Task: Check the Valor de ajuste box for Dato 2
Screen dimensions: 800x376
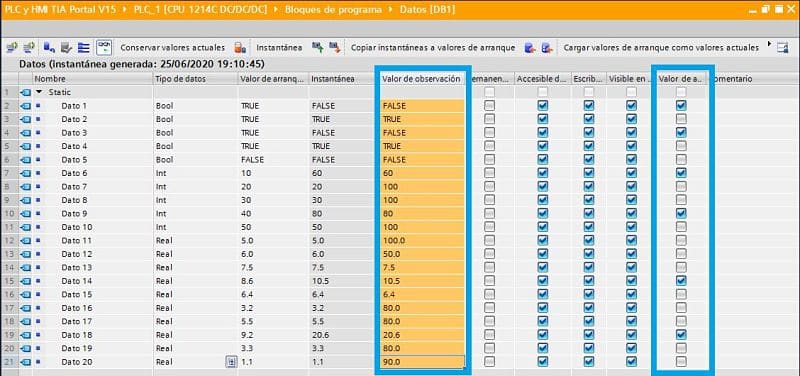Action: pos(681,119)
